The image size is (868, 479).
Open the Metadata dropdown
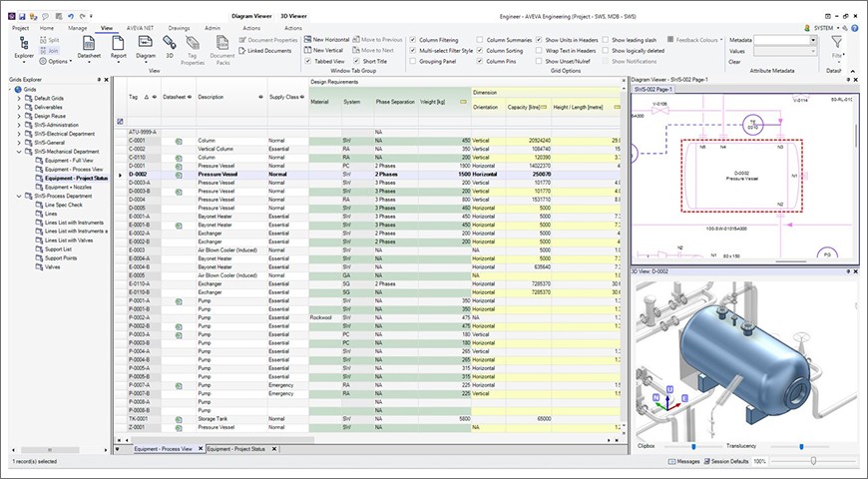[813, 40]
